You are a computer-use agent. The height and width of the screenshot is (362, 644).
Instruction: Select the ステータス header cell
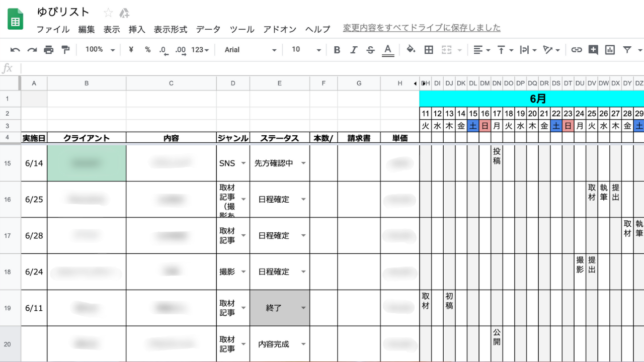click(x=280, y=138)
